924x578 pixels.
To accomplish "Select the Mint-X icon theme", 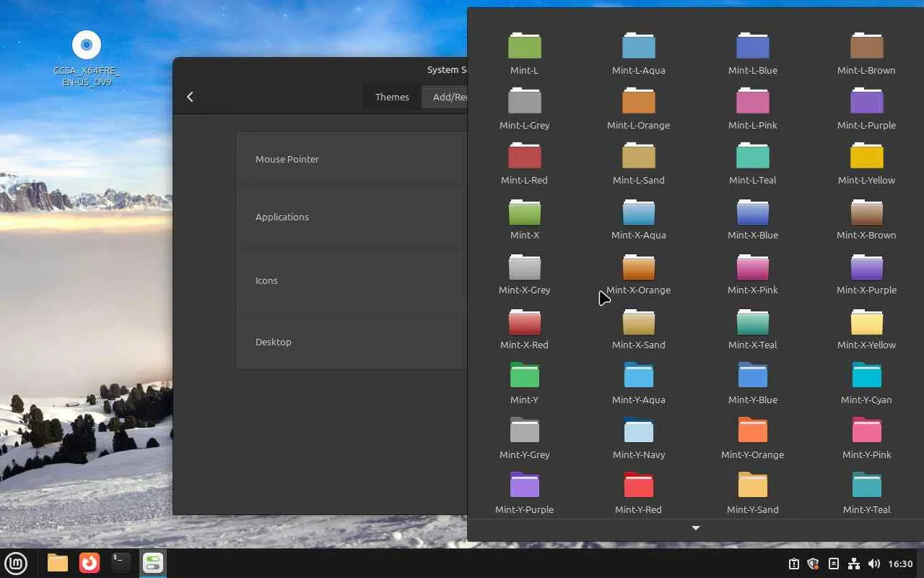I will click(524, 218).
